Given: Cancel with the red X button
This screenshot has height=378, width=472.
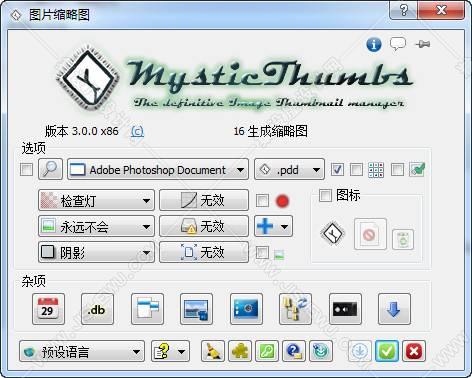Looking at the screenshot, I should pos(414,351).
